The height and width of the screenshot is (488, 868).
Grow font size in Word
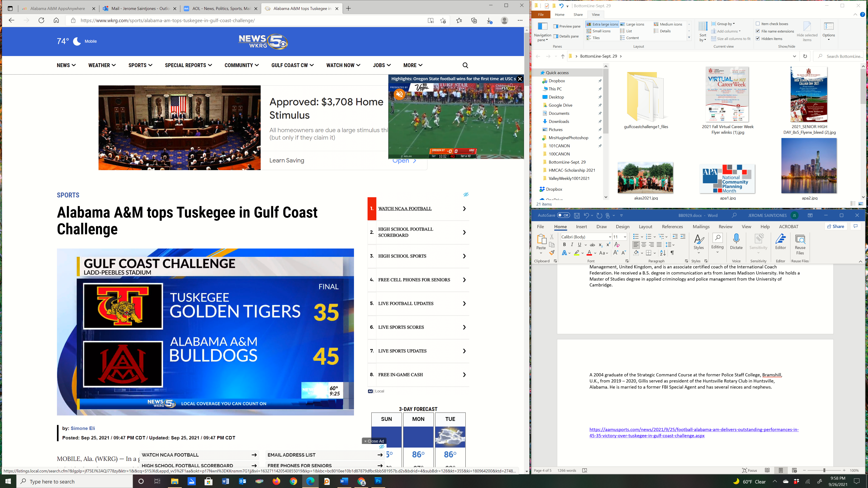pos(616,253)
